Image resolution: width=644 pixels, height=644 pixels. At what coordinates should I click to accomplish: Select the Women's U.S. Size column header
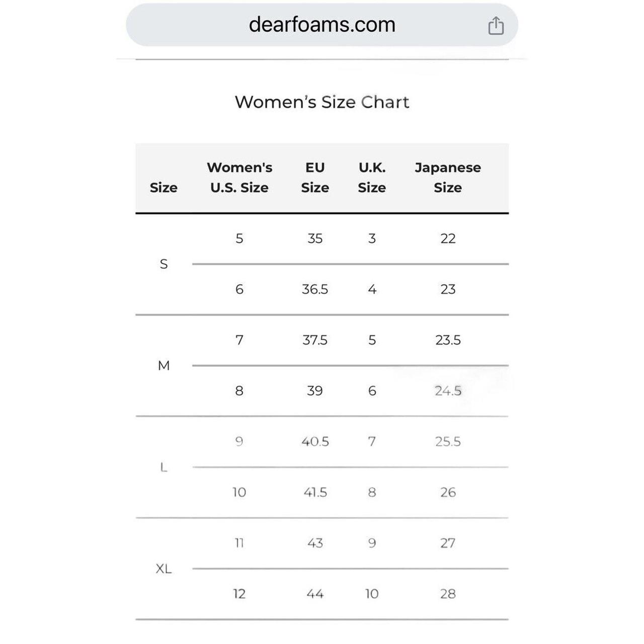239,178
